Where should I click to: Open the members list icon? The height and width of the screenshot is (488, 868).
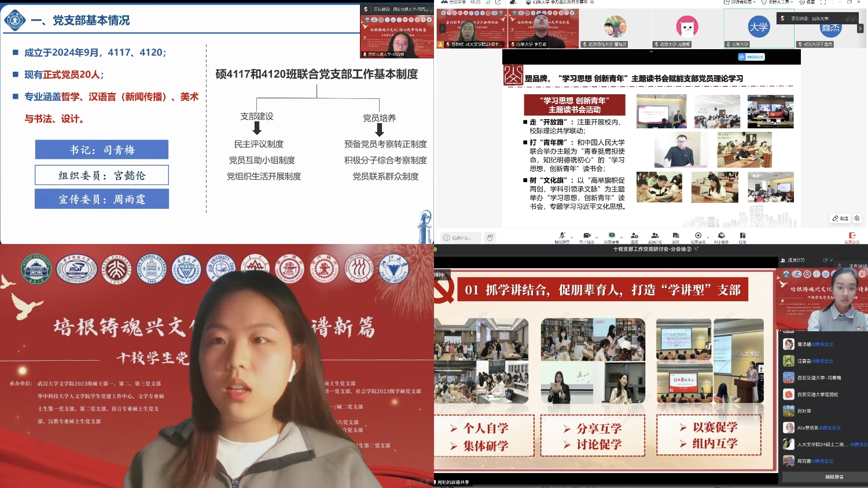click(x=654, y=236)
